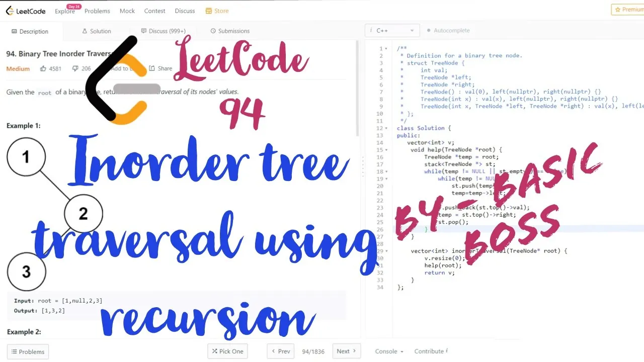644x362 pixels.
Task: Click tree node 1 in the example diagram
Action: 26,157
